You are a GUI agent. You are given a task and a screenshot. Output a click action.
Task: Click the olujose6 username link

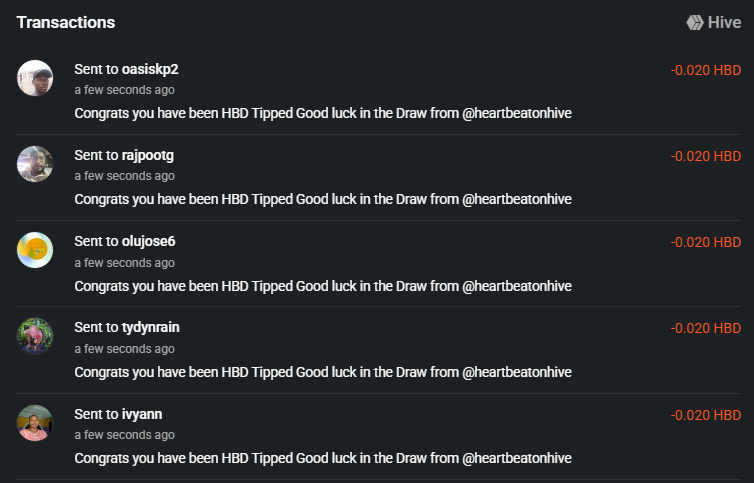point(148,241)
